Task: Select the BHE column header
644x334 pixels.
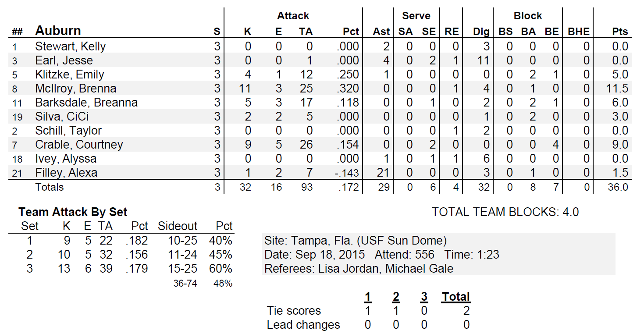Action: 579,32
